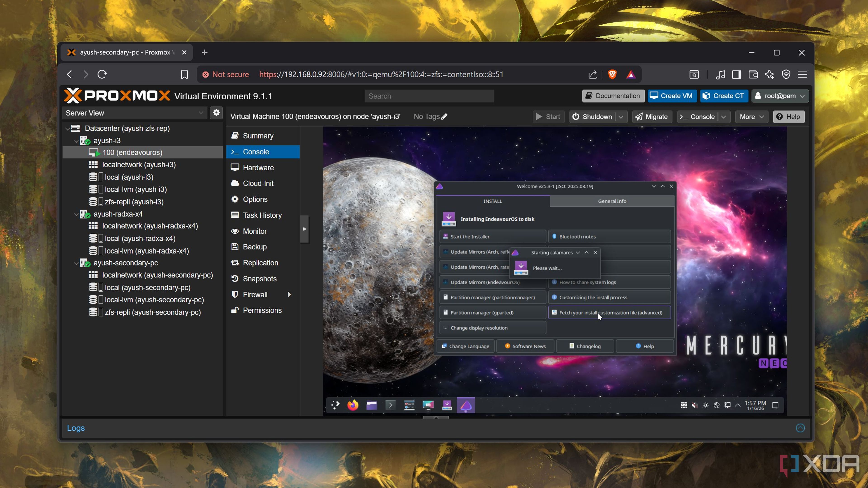The width and height of the screenshot is (868, 488).
Task: Open the screenshot tool in the VM taskbar
Action: [428, 405]
